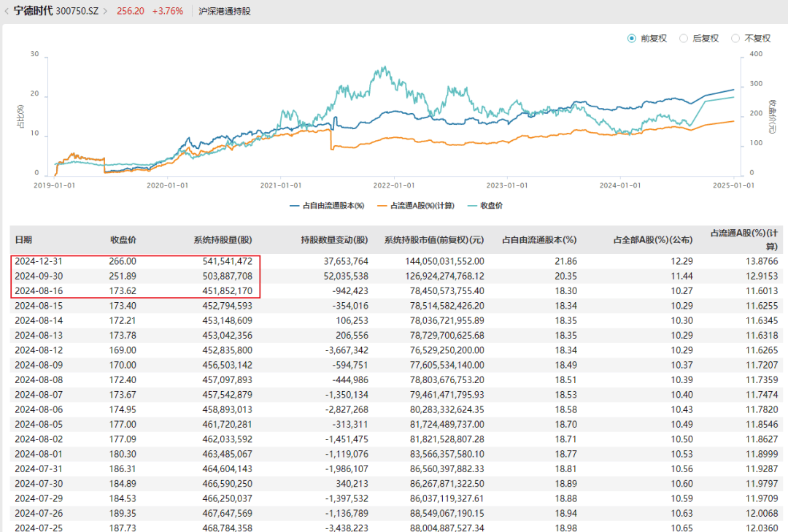Click the closing price 266.00
This screenshot has height=532, width=788.
click(x=123, y=261)
